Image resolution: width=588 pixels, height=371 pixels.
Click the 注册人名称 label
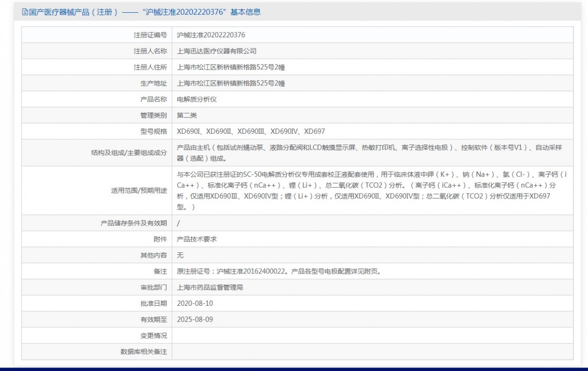pos(150,51)
